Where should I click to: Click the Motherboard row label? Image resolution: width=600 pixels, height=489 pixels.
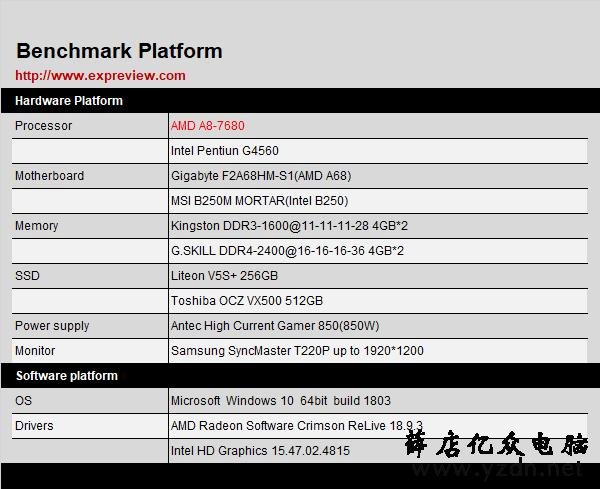(49, 176)
